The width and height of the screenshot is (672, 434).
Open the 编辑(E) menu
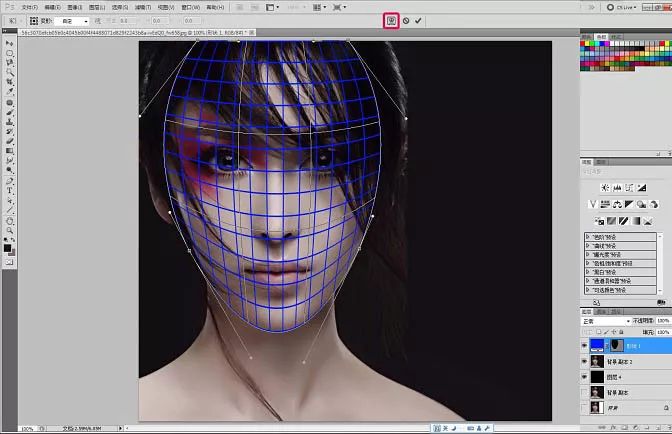[52, 7]
